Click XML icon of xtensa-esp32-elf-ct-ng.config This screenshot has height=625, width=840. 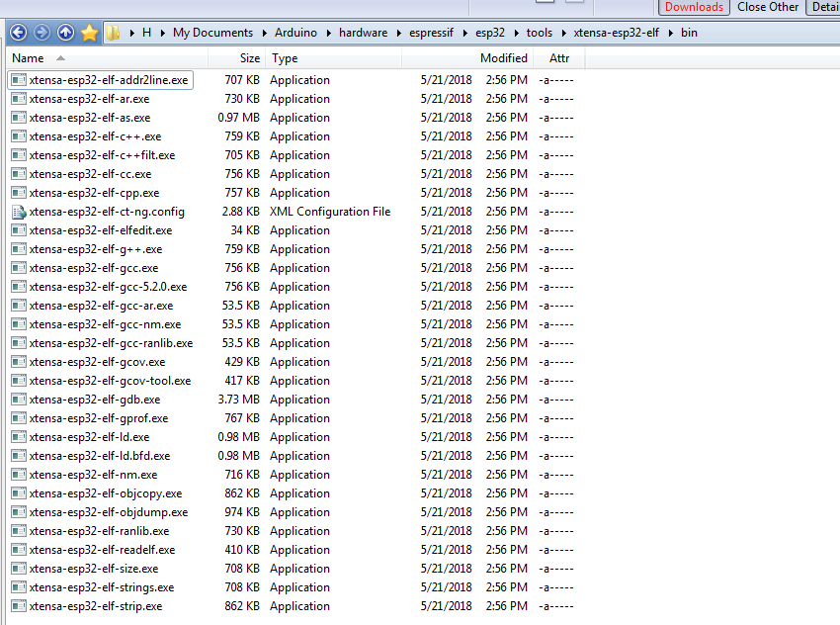pos(19,212)
